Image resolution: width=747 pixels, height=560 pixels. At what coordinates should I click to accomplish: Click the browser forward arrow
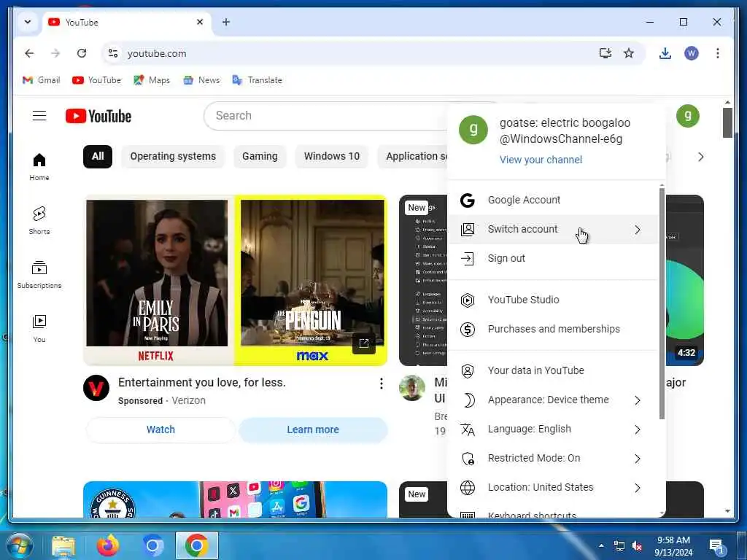pos(55,53)
